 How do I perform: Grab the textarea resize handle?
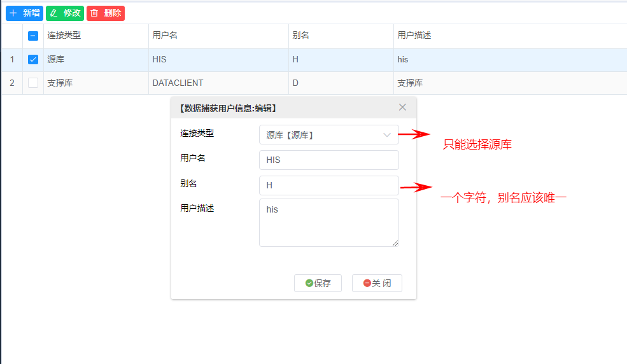395,243
